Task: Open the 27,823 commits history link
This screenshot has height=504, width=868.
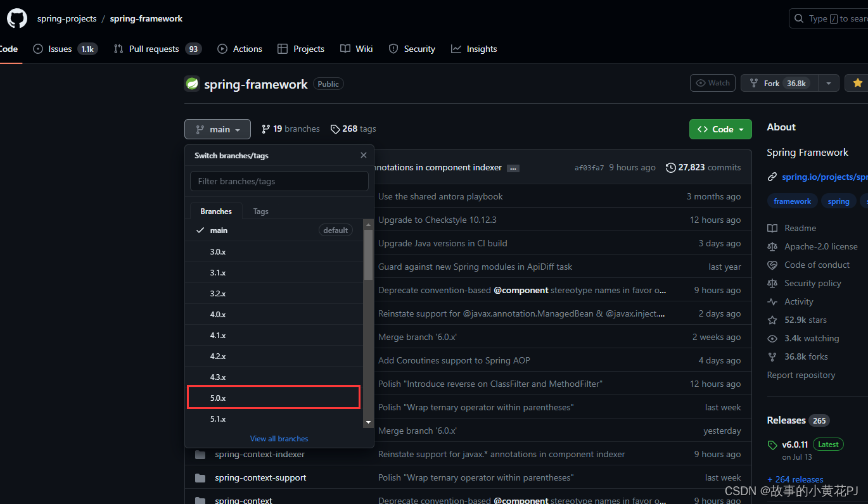Action: tap(703, 167)
